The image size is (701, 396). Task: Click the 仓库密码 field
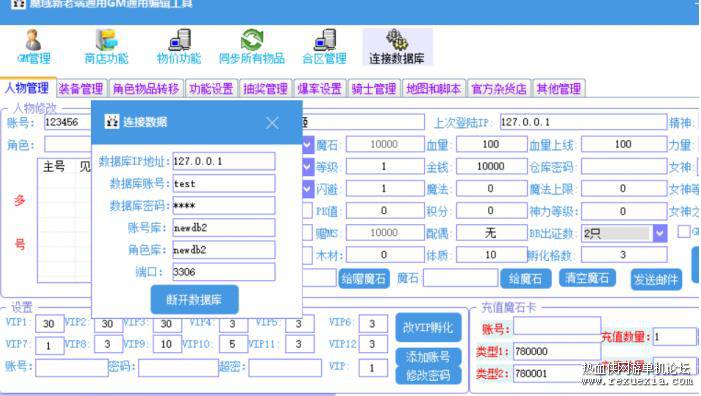click(623, 166)
